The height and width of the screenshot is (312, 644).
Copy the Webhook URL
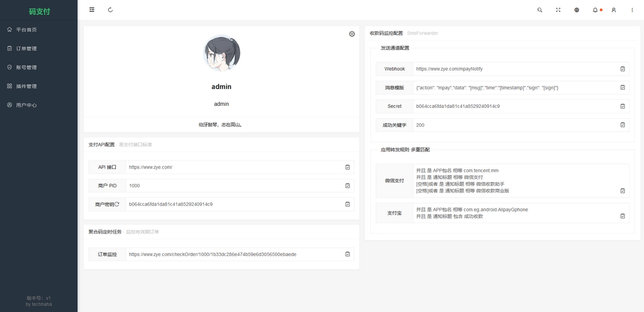click(623, 69)
